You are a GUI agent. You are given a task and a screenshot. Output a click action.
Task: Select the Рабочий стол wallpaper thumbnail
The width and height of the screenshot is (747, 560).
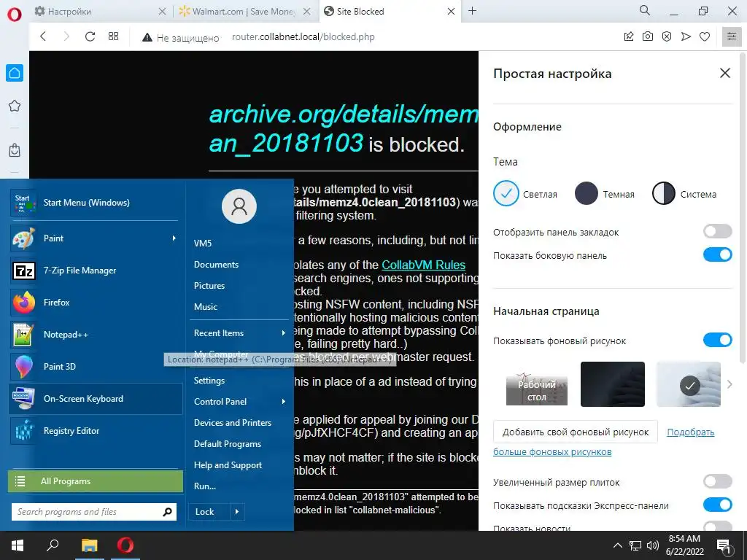pos(536,384)
